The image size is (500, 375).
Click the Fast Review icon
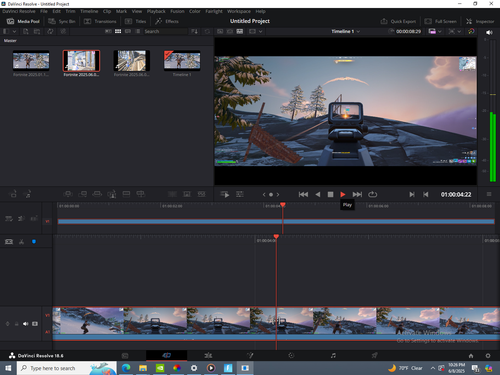(225, 194)
